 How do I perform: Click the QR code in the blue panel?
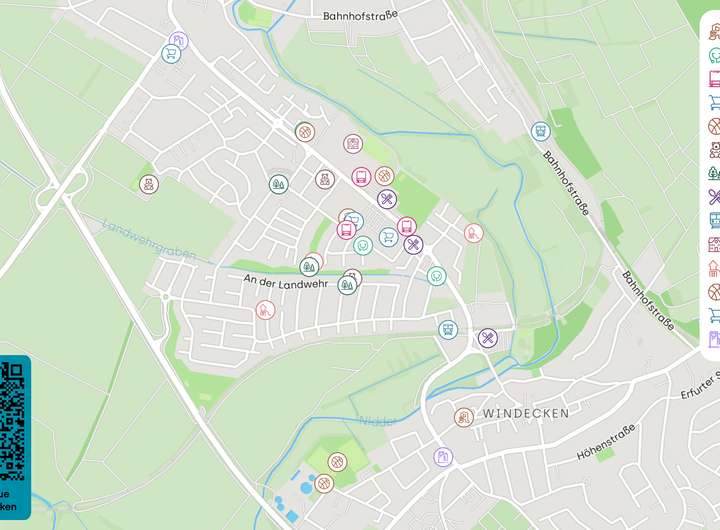11,421
